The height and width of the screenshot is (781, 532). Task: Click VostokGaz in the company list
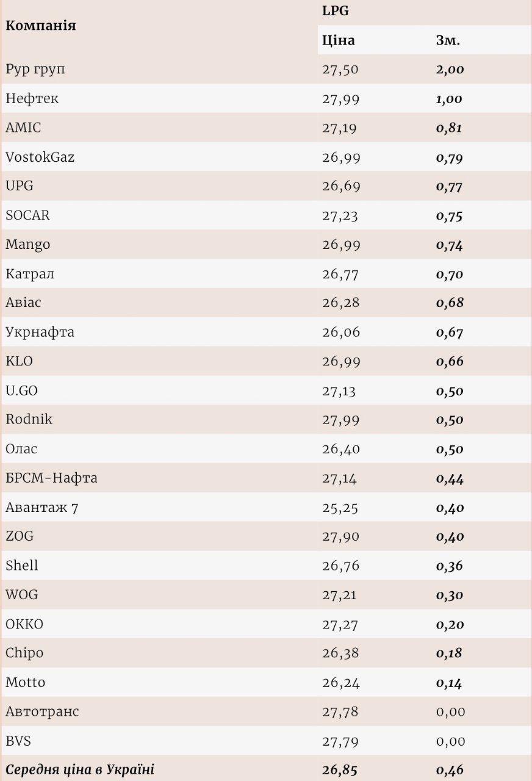tap(40, 157)
